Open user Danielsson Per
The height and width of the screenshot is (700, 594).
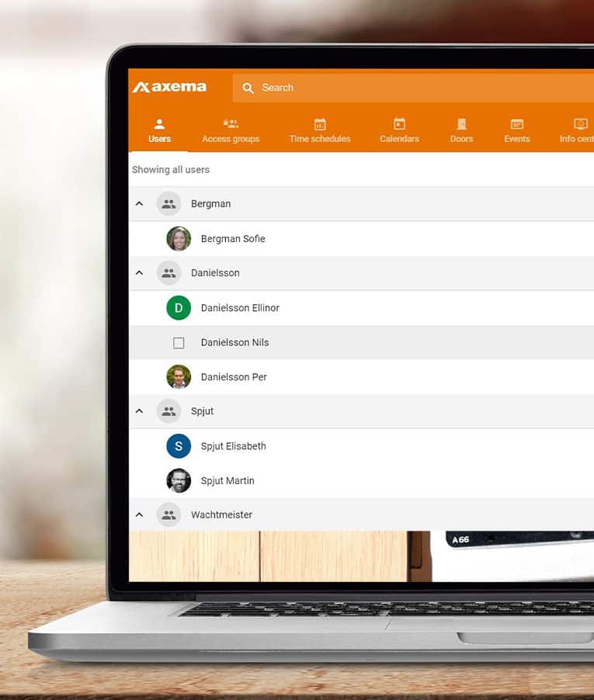234,377
